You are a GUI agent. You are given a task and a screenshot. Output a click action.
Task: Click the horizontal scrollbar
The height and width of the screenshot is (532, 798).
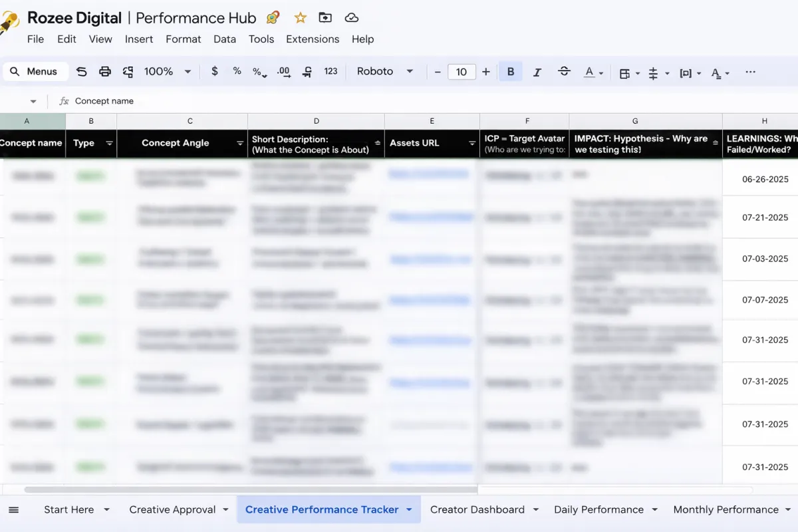coord(251,490)
